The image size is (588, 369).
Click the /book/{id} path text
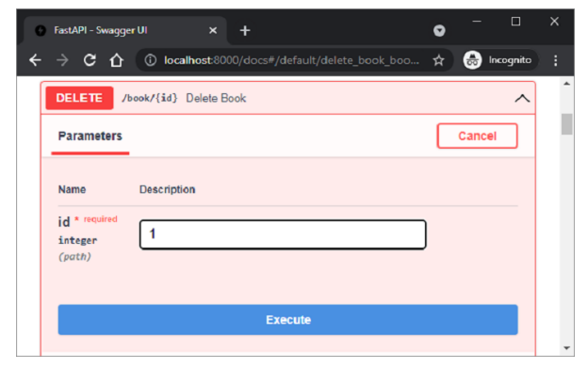coord(150,98)
